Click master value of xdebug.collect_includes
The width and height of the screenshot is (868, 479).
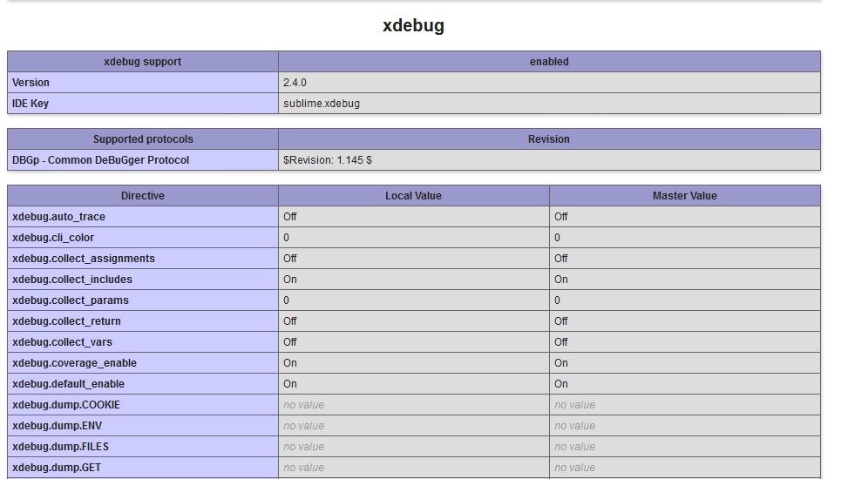click(x=561, y=280)
